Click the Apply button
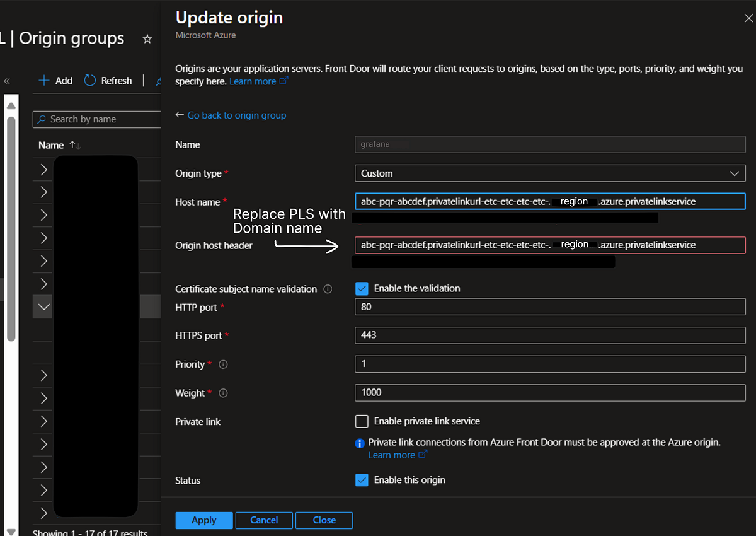Image resolution: width=756 pixels, height=536 pixels. [203, 520]
